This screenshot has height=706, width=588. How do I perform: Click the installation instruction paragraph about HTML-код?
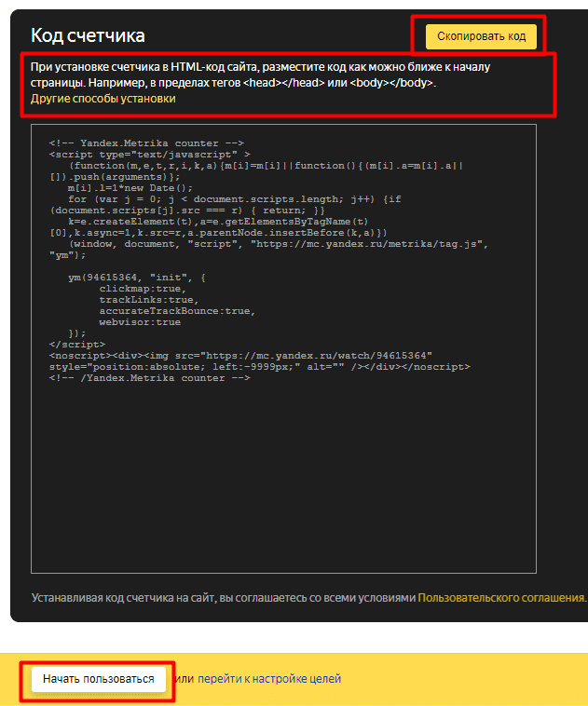pyautogui.click(x=261, y=75)
